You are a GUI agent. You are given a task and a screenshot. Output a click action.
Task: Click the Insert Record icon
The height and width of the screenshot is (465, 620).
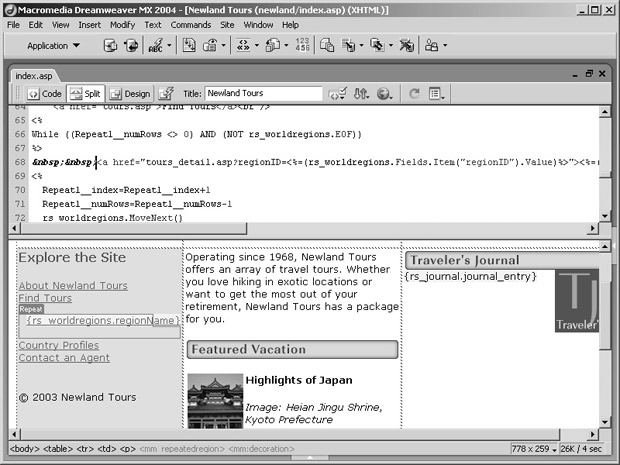coord(348,46)
